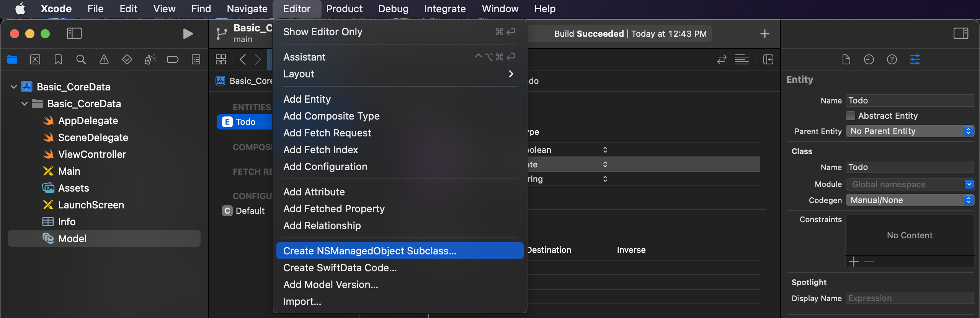Image resolution: width=980 pixels, height=318 pixels.
Task: Click the branch icon beside main
Action: [x=221, y=34]
